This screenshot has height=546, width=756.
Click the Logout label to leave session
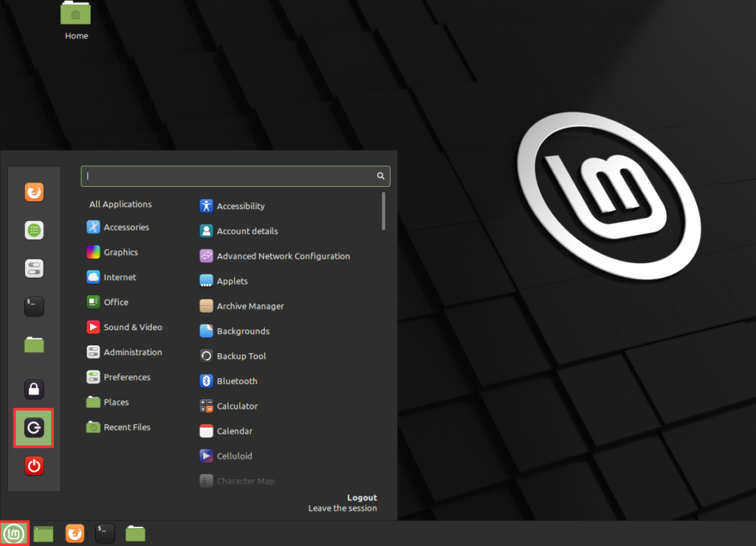click(x=361, y=497)
